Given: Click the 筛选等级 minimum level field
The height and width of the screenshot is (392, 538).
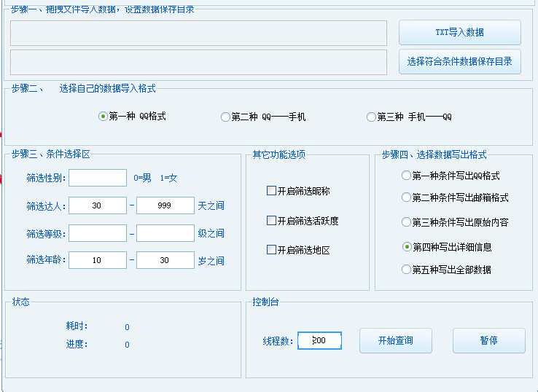Looking at the screenshot, I should pyautogui.click(x=98, y=233).
